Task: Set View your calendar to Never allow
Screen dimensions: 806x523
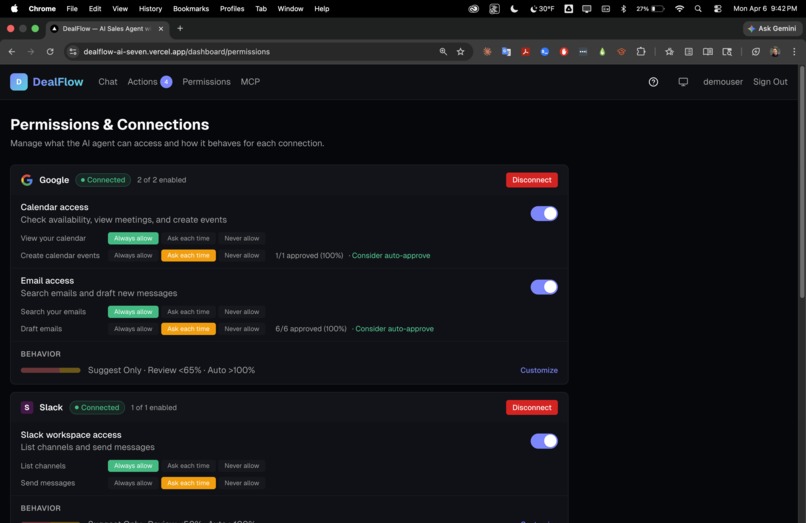Action: tap(242, 239)
